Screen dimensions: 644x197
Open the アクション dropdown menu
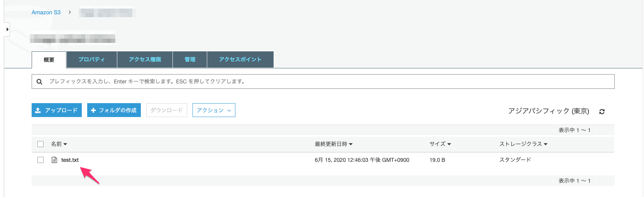[x=214, y=110]
